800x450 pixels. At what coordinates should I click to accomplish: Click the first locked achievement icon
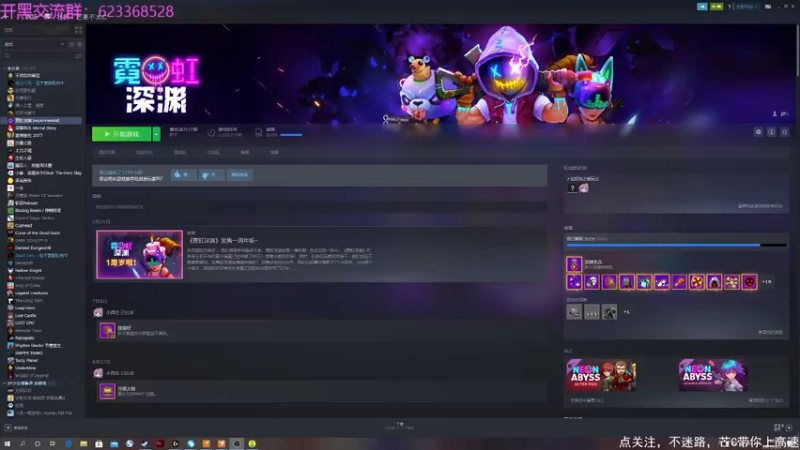[x=574, y=312]
